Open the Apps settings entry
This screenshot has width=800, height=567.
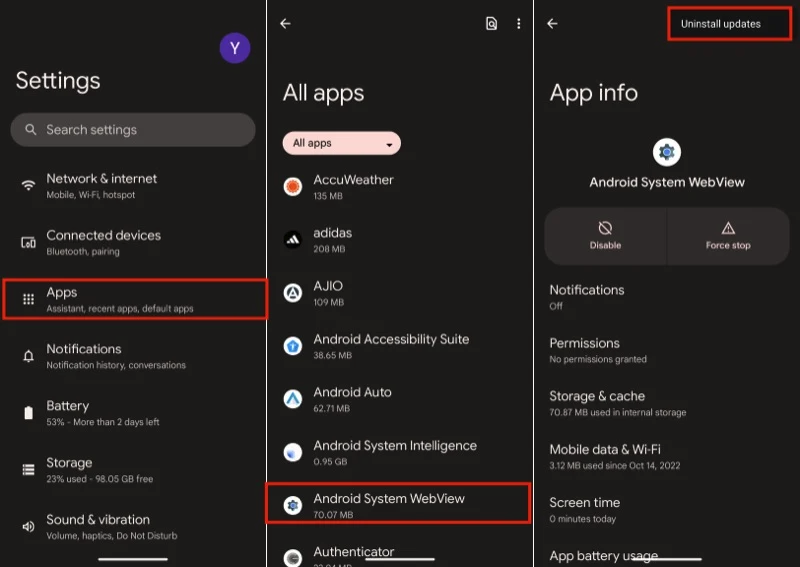pyautogui.click(x=135, y=299)
